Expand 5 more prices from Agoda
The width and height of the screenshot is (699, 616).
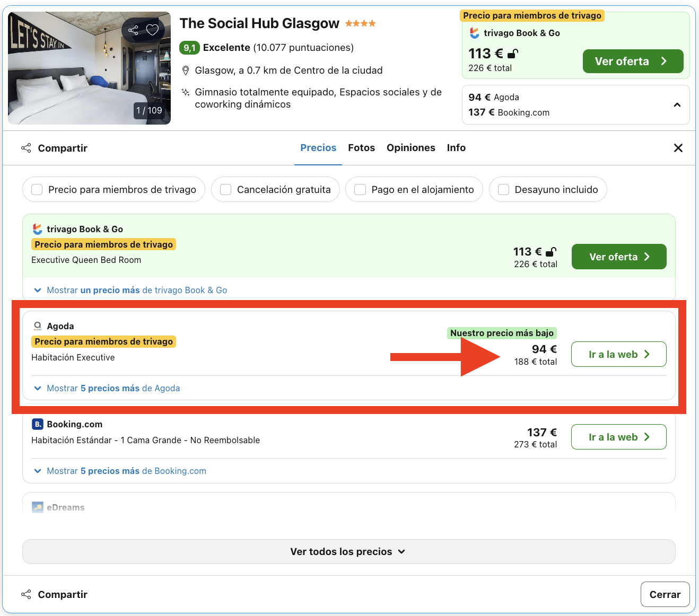point(113,388)
